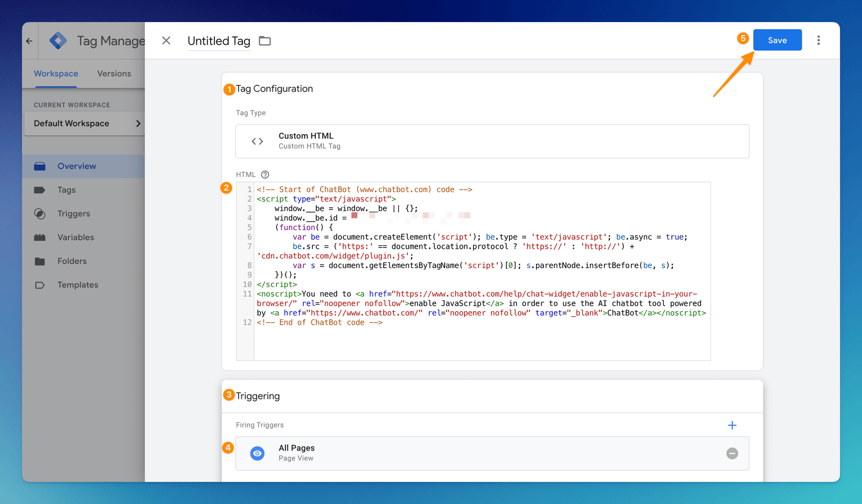Select the Custom HTML tag type

pos(492,141)
